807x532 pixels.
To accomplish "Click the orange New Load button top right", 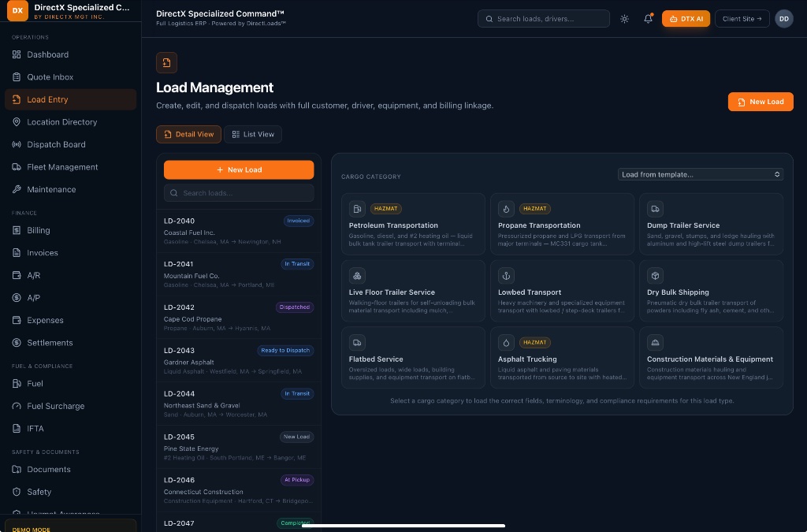I will point(761,102).
